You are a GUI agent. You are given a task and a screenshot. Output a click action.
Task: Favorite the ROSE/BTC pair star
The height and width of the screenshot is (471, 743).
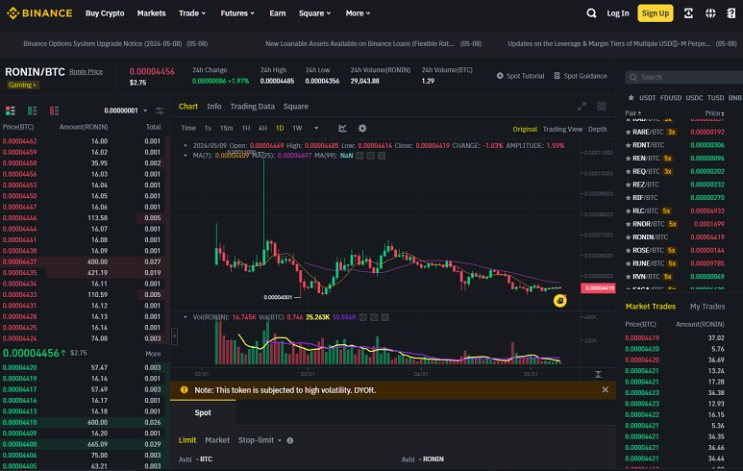(628, 251)
